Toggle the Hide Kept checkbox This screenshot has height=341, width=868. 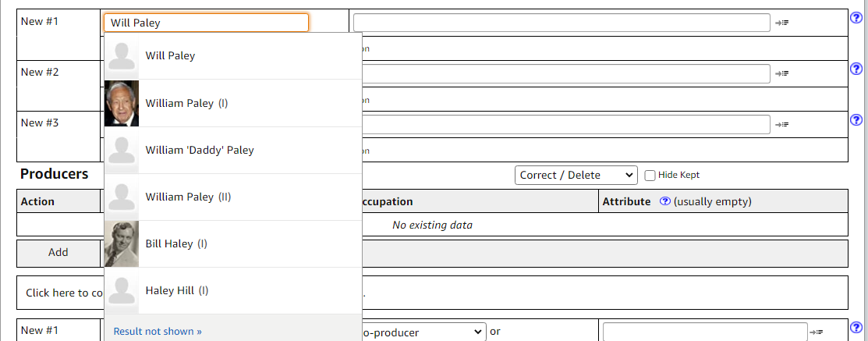pyautogui.click(x=650, y=176)
